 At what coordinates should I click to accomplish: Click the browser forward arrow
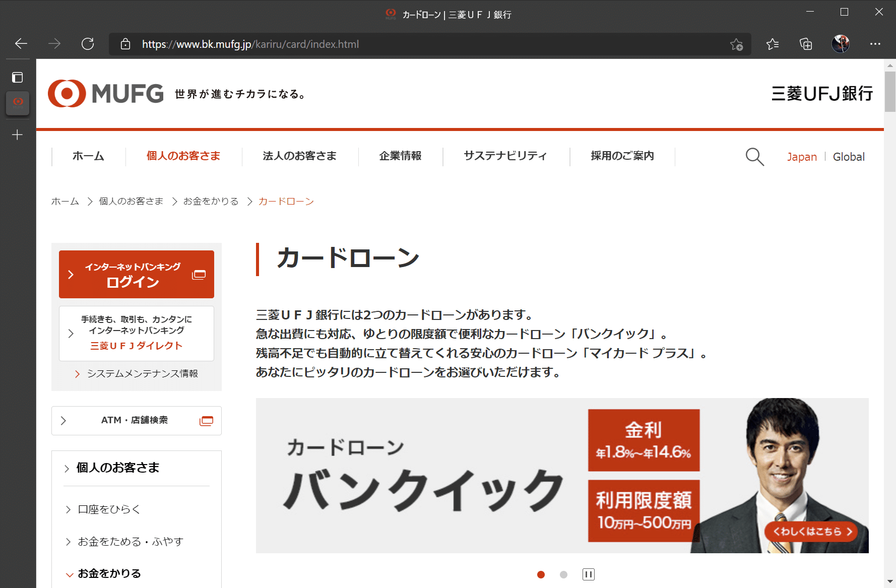pos(54,44)
